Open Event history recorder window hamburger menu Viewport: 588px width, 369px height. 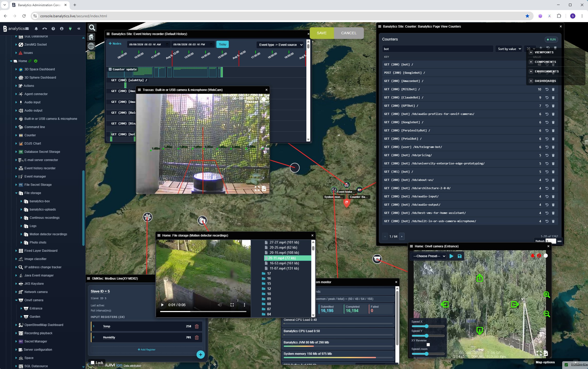pyautogui.click(x=108, y=34)
